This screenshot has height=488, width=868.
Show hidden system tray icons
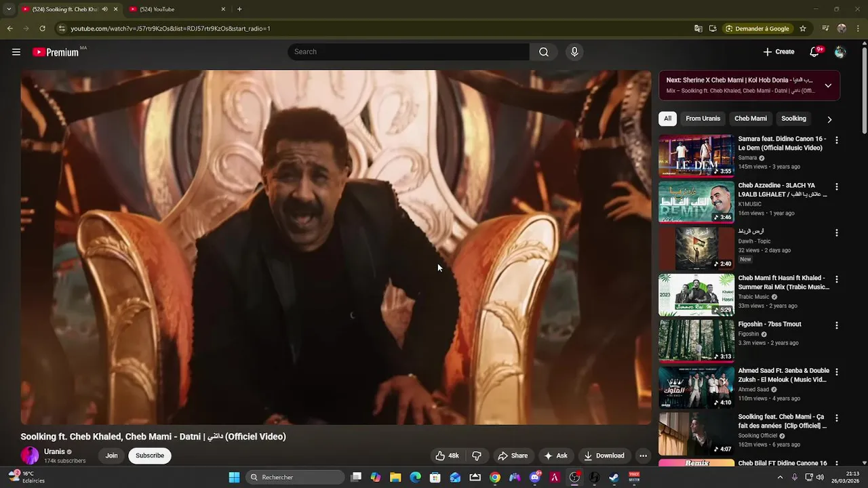tap(780, 477)
